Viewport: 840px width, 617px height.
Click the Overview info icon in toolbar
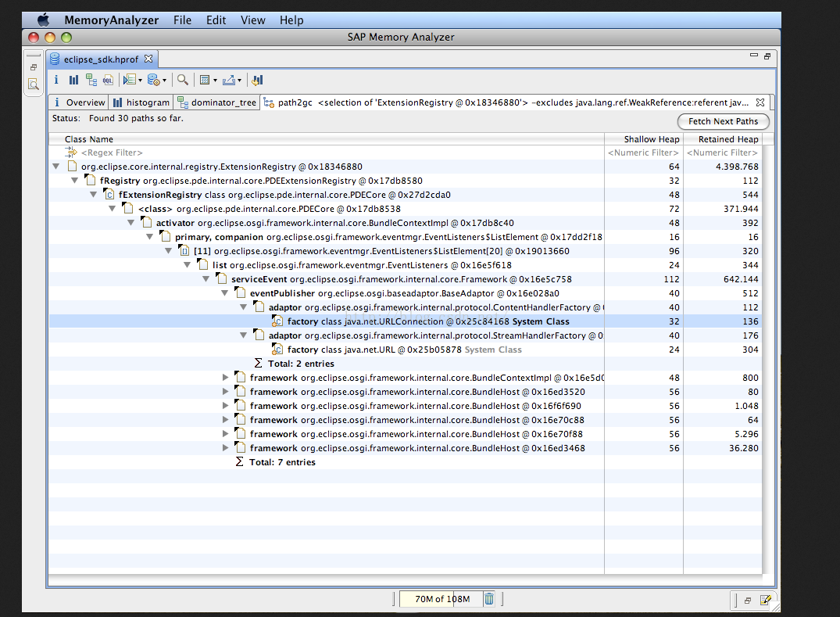pos(56,80)
